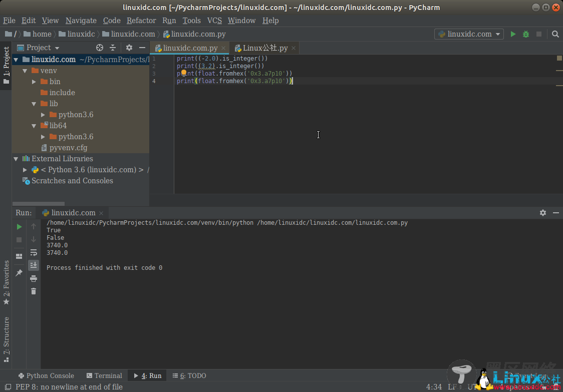This screenshot has width=563, height=392.
Task: Start the debugger with the bug icon
Action: [525, 34]
